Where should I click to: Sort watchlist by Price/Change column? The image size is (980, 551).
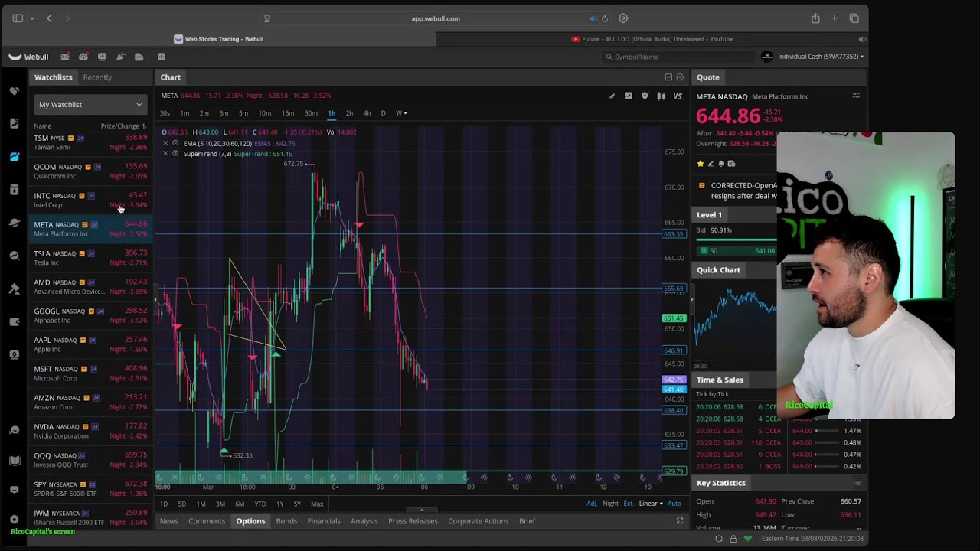pyautogui.click(x=123, y=126)
